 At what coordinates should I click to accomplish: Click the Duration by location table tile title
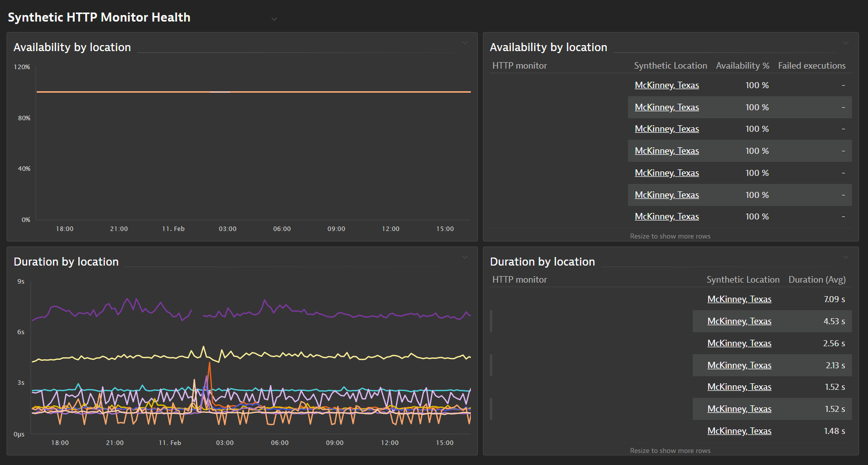point(543,262)
